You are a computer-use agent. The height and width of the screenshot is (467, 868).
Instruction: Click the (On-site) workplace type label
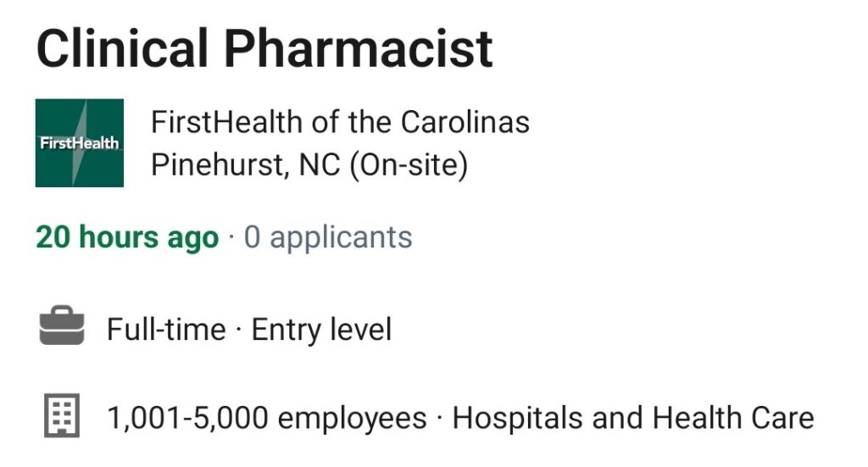pos(409,165)
